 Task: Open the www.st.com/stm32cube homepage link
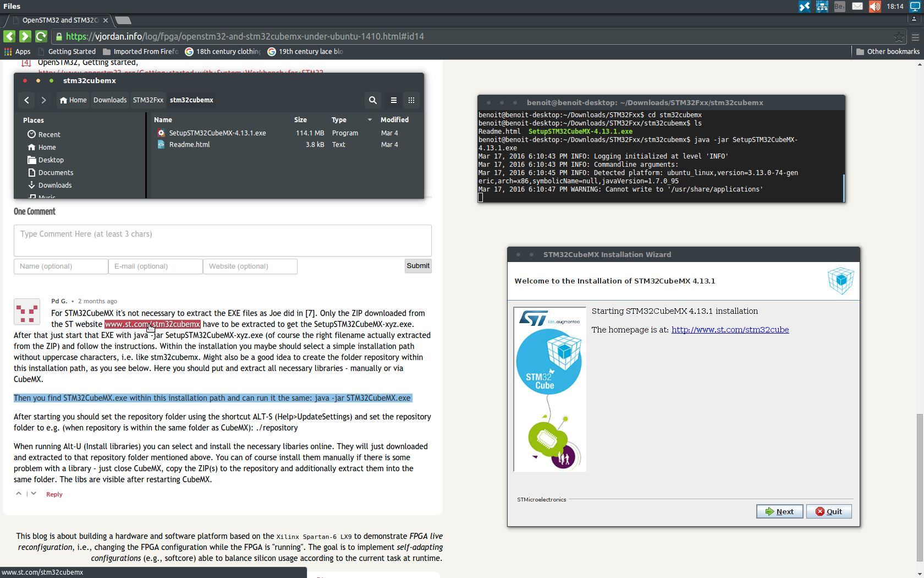tap(730, 330)
